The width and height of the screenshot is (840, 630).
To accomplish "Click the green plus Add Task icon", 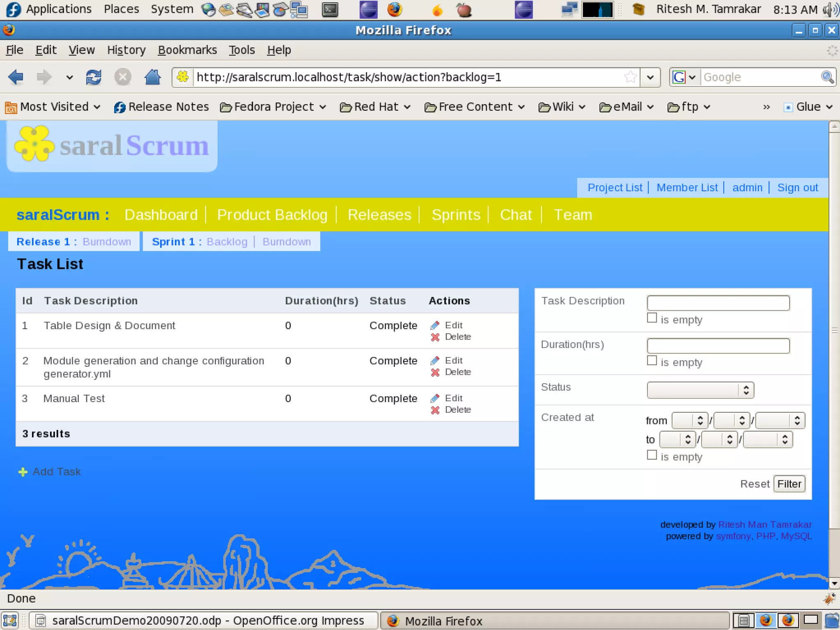I will (23, 472).
